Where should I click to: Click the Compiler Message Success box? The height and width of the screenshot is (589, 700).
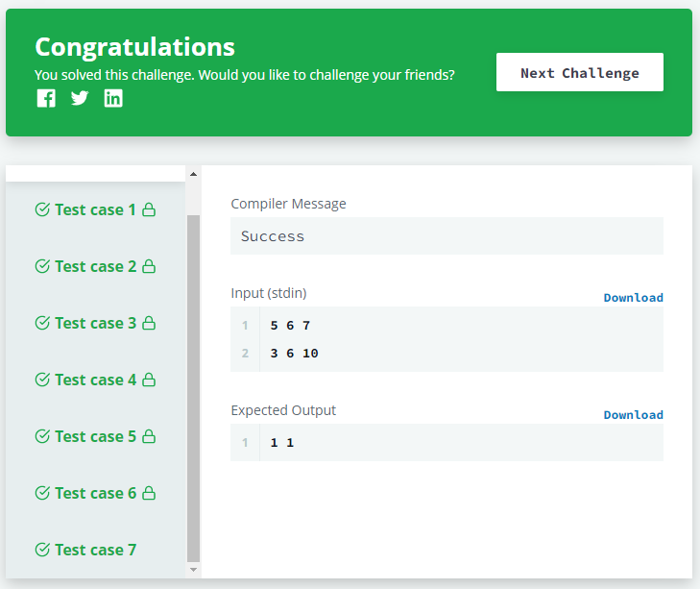(x=447, y=236)
